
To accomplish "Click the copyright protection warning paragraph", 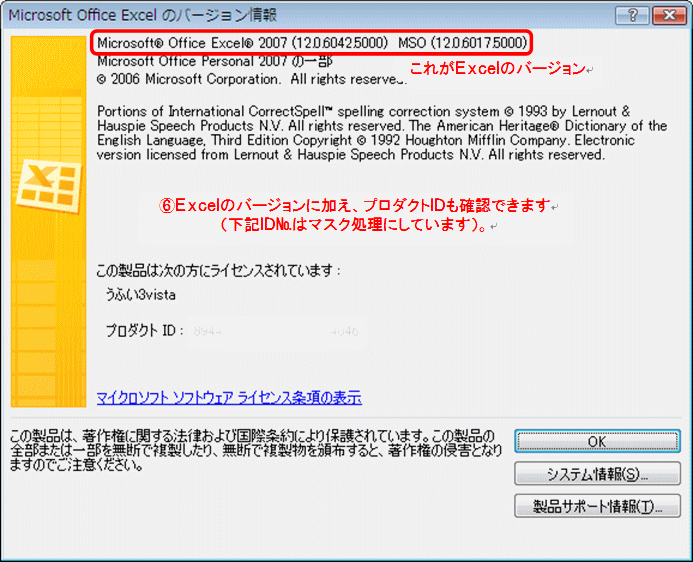I will (x=256, y=451).
